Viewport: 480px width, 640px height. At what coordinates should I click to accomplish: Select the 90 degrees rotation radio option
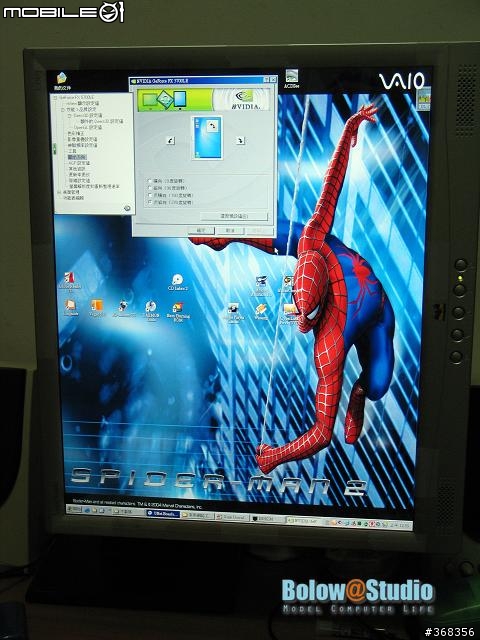[168, 188]
